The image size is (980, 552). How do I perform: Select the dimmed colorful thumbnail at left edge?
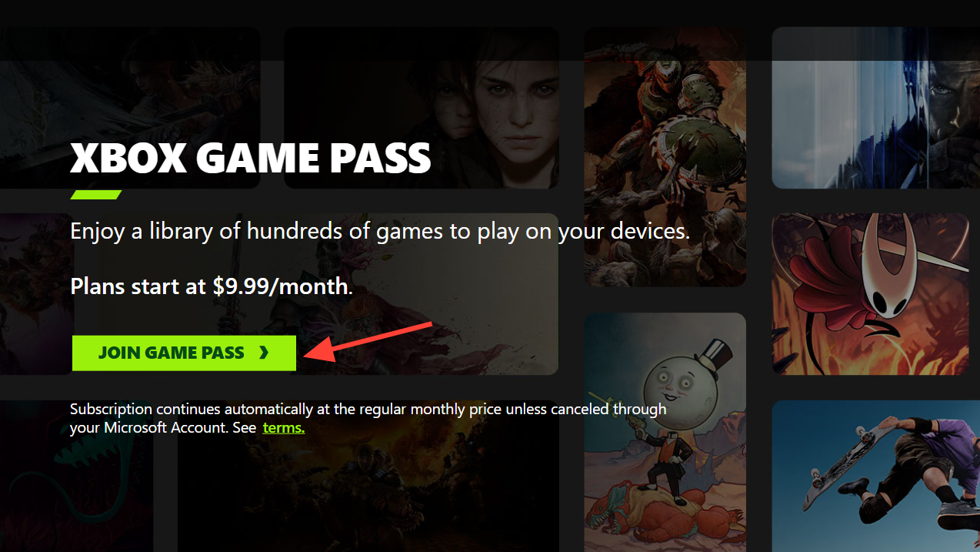tap(37, 294)
